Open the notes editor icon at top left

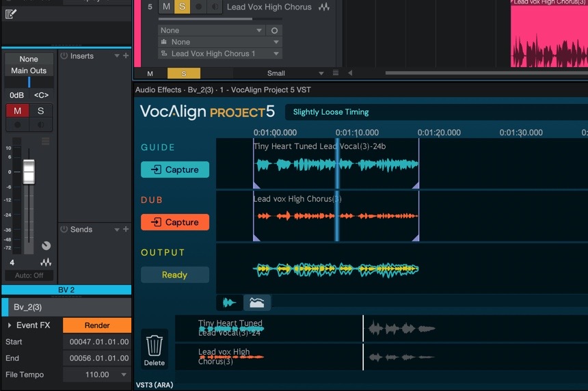click(x=10, y=14)
